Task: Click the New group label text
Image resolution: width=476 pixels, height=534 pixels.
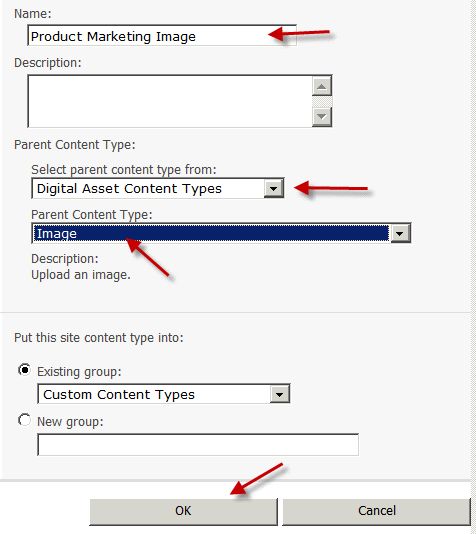Action: [70, 422]
